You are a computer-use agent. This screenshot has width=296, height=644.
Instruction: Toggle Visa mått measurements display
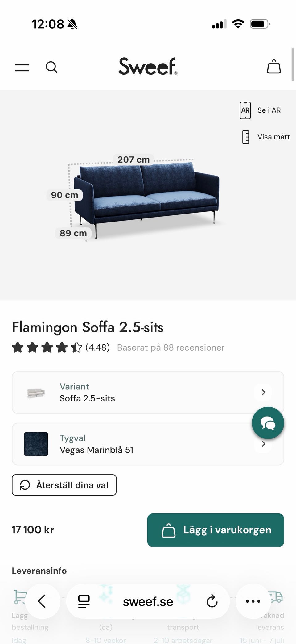(266, 137)
